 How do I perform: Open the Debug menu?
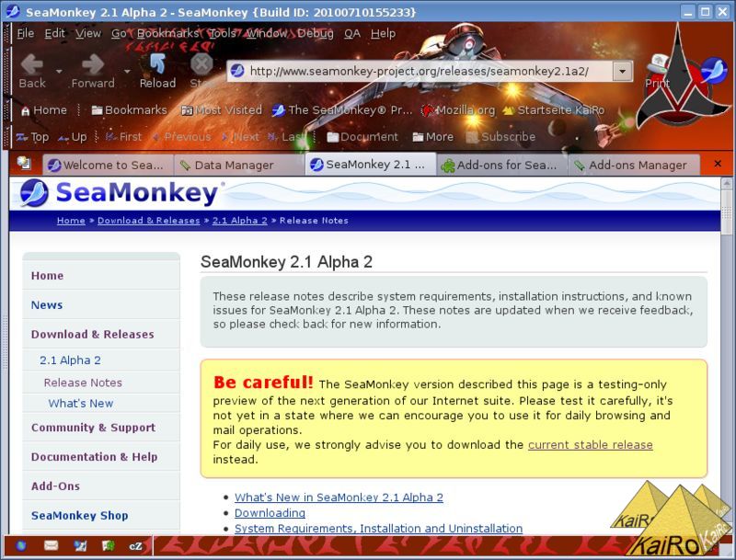[x=316, y=33]
